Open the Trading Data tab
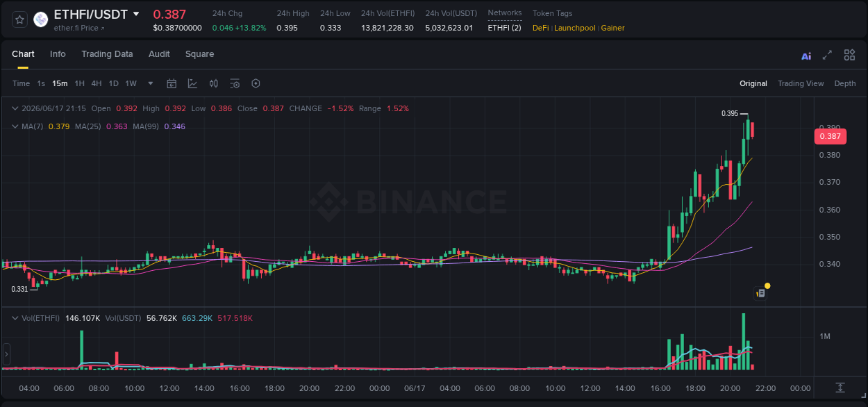Viewport: 868px width, 407px height. click(x=107, y=54)
